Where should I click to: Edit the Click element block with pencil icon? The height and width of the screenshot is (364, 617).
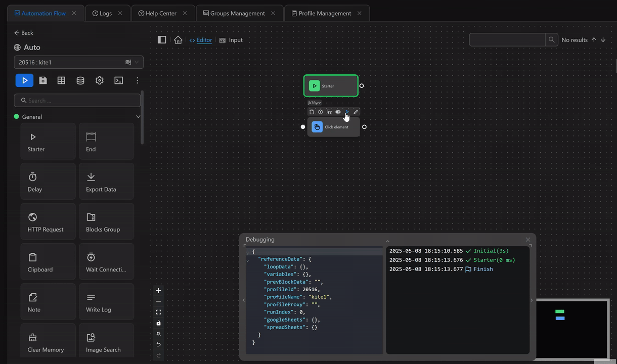(356, 112)
